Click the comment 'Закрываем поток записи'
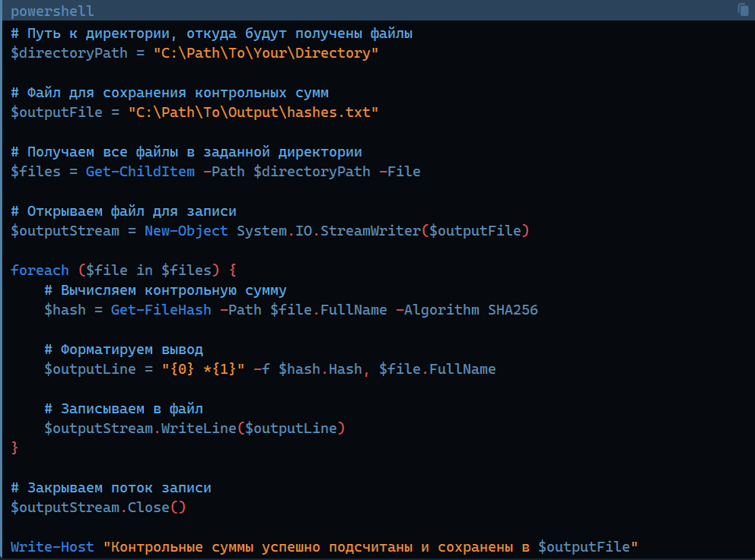The width and height of the screenshot is (755, 560). [111, 488]
